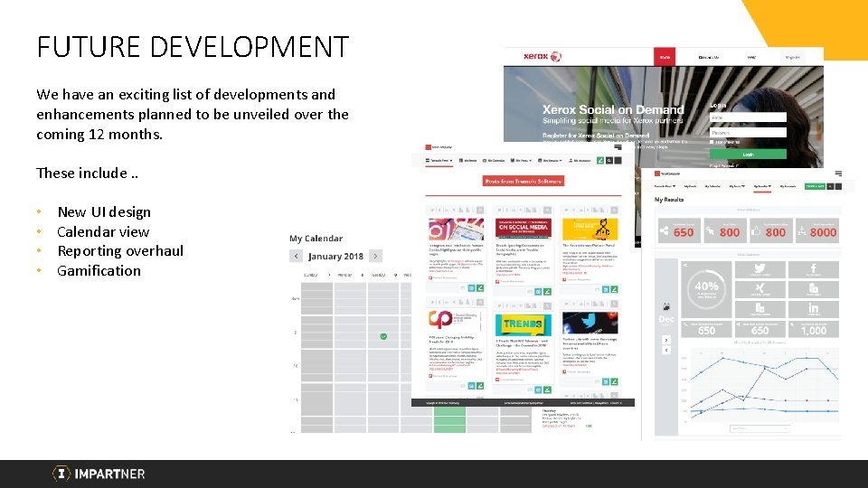Go to previous month in My Calendar
The width and height of the screenshot is (868, 488).
[x=297, y=256]
